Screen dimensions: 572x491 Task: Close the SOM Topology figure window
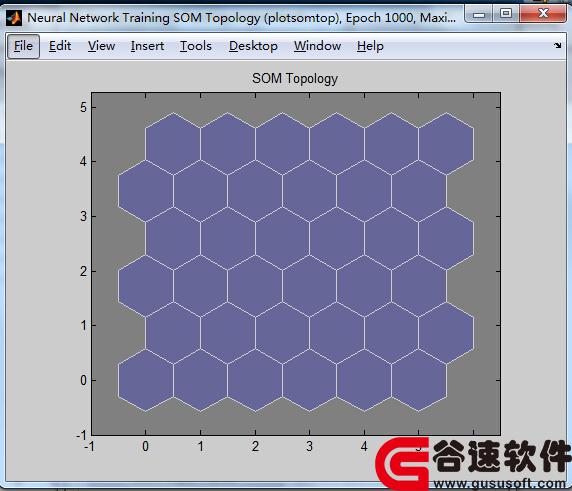tap(543, 14)
